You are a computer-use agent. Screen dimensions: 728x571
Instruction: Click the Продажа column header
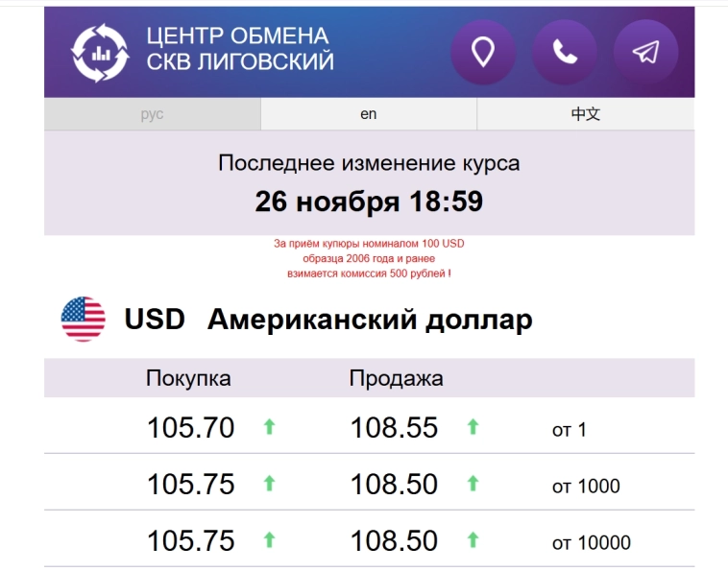pyautogui.click(x=396, y=378)
